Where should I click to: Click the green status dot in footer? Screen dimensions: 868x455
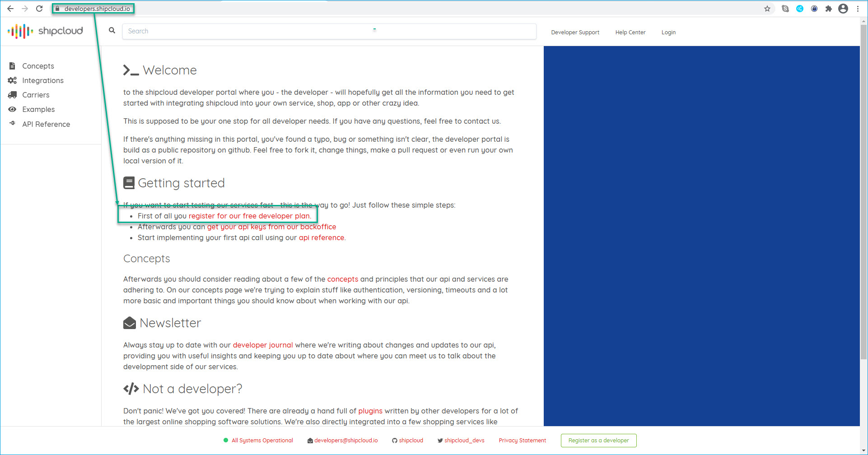[226, 440]
